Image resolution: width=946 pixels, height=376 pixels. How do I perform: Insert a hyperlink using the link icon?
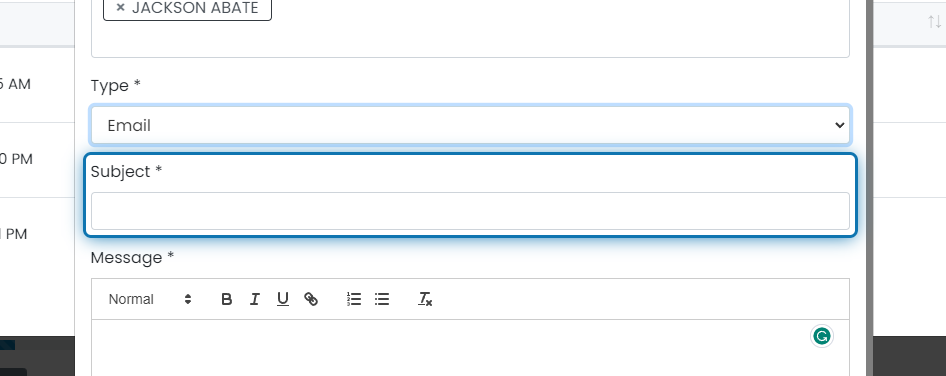[x=311, y=299]
